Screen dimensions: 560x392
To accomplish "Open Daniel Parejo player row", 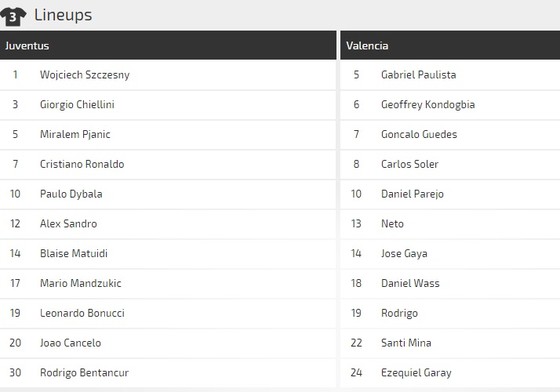I will pos(450,194).
